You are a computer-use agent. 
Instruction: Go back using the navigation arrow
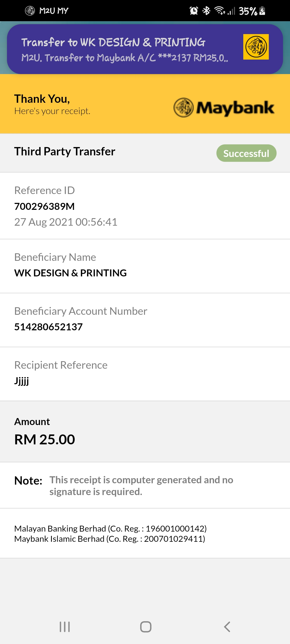tap(227, 627)
